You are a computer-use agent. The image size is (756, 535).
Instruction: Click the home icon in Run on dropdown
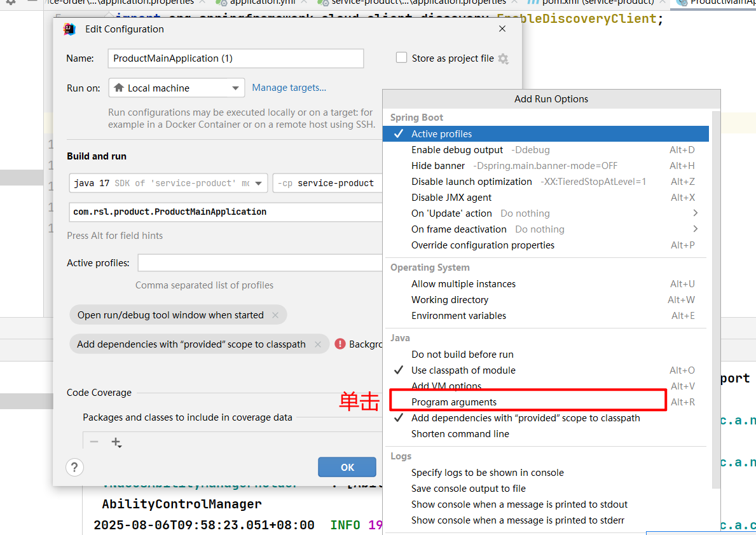[119, 88]
